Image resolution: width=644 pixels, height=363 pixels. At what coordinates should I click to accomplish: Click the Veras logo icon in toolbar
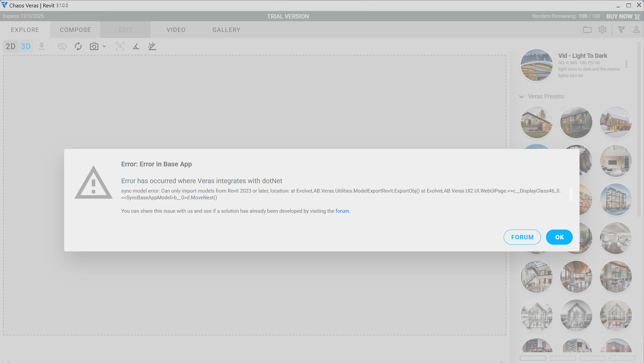point(621,30)
